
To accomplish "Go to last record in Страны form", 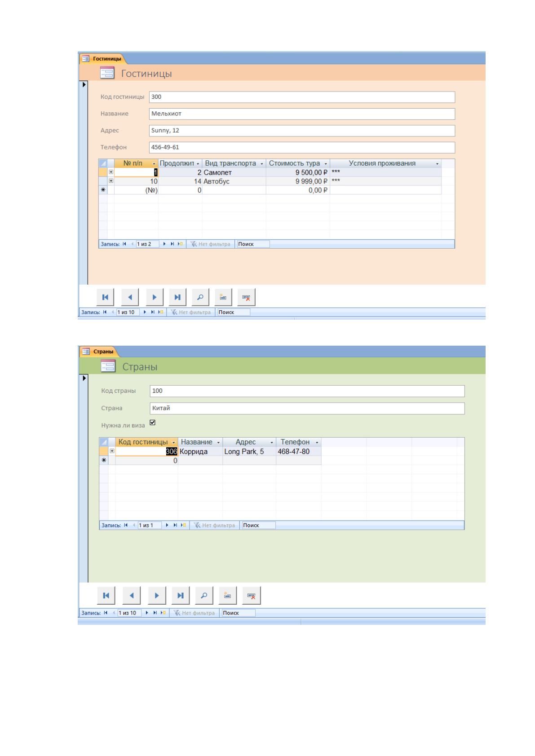I will 180,595.
